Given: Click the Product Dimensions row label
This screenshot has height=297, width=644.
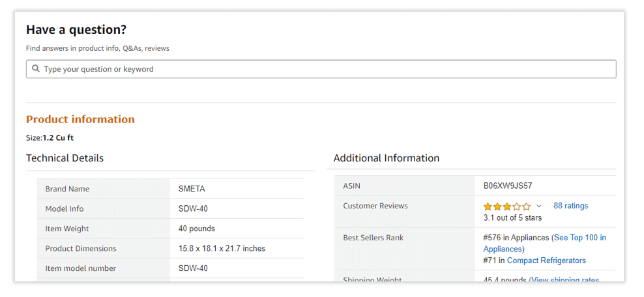Looking at the screenshot, I should click(81, 249).
